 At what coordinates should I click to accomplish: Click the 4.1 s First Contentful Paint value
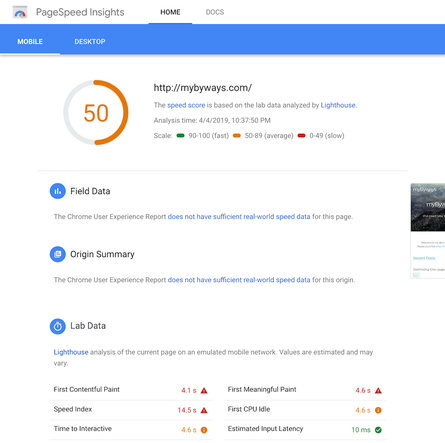point(189,390)
